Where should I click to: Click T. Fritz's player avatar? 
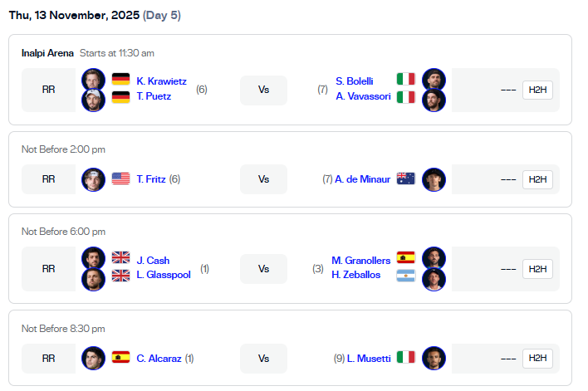point(94,179)
